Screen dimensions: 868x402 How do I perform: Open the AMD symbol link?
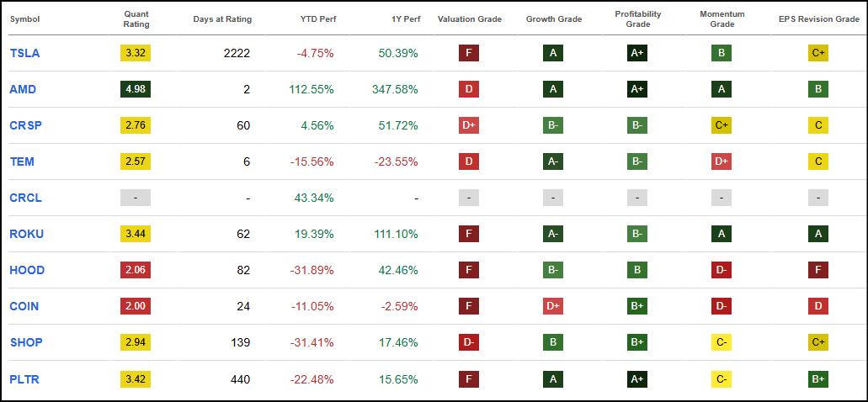(x=23, y=89)
